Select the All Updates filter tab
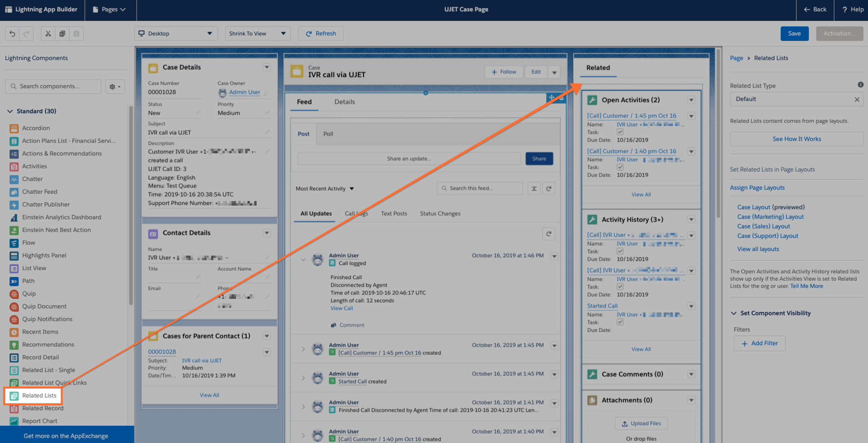868x443 pixels. point(316,214)
